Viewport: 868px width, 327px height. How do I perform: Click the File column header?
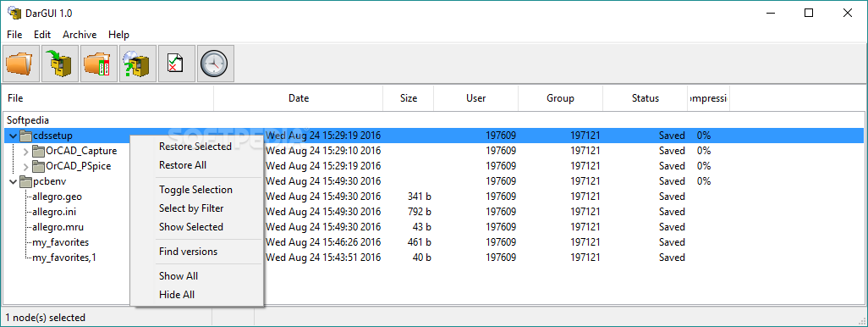[108, 98]
